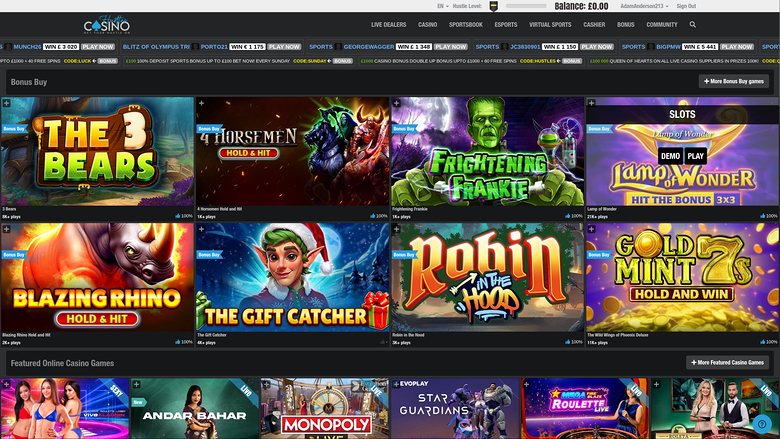Click More Bonus Buy games button
Viewport: 780px width, 439px height.
pos(734,81)
